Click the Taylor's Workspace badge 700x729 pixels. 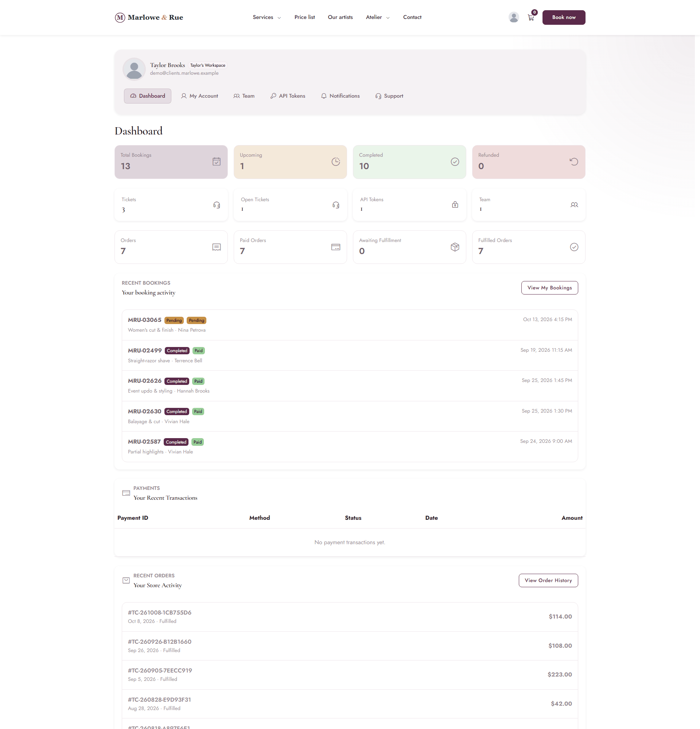point(207,66)
